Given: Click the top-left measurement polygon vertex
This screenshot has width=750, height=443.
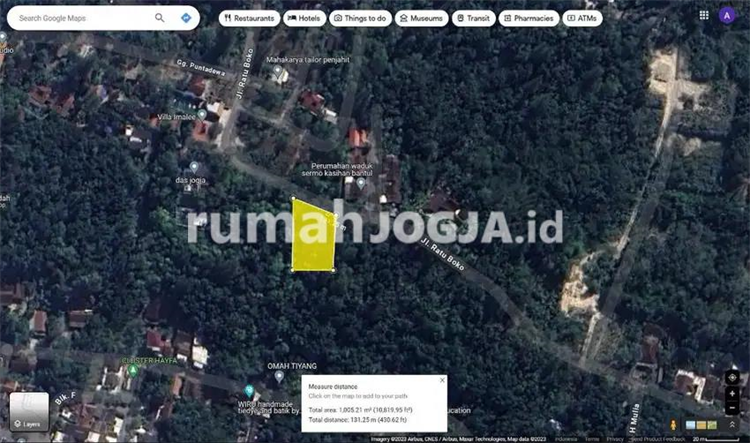Looking at the screenshot, I should click(293, 198).
